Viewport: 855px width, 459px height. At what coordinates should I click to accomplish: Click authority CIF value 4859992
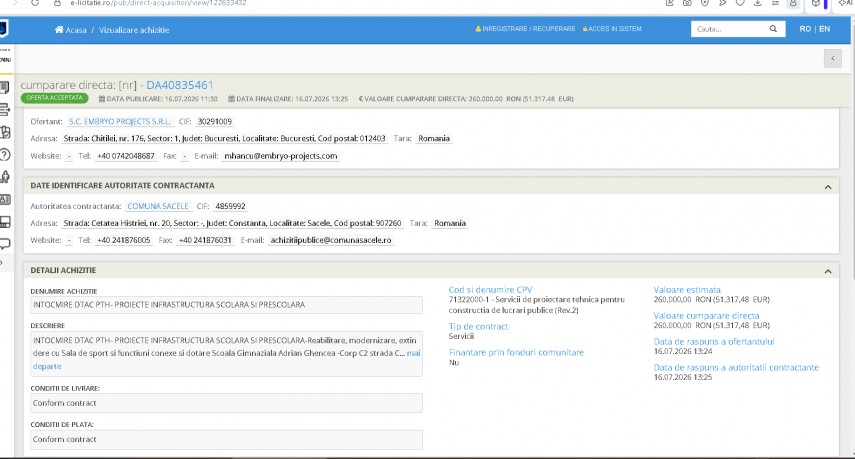230,206
